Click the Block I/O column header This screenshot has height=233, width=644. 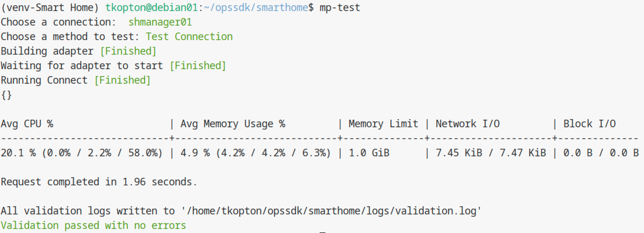(x=589, y=124)
